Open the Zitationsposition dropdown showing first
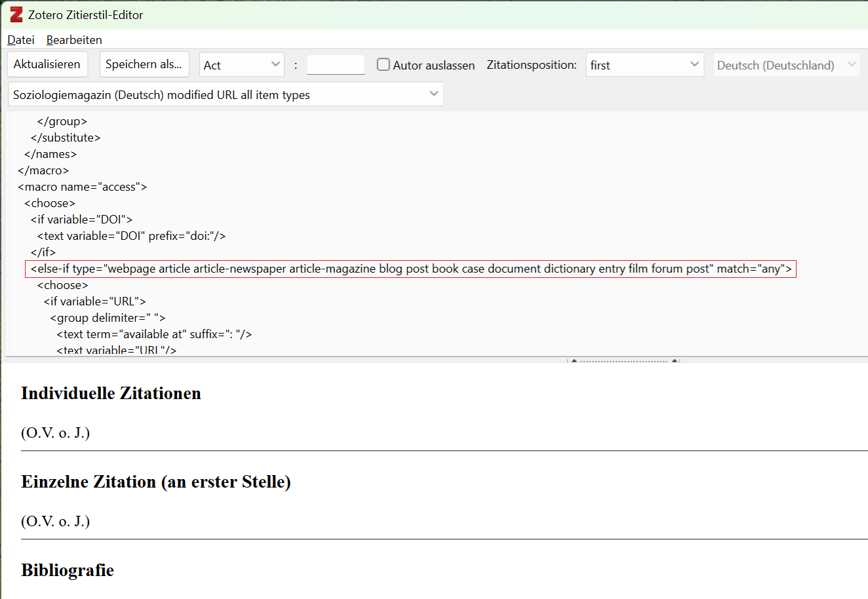 (x=645, y=65)
